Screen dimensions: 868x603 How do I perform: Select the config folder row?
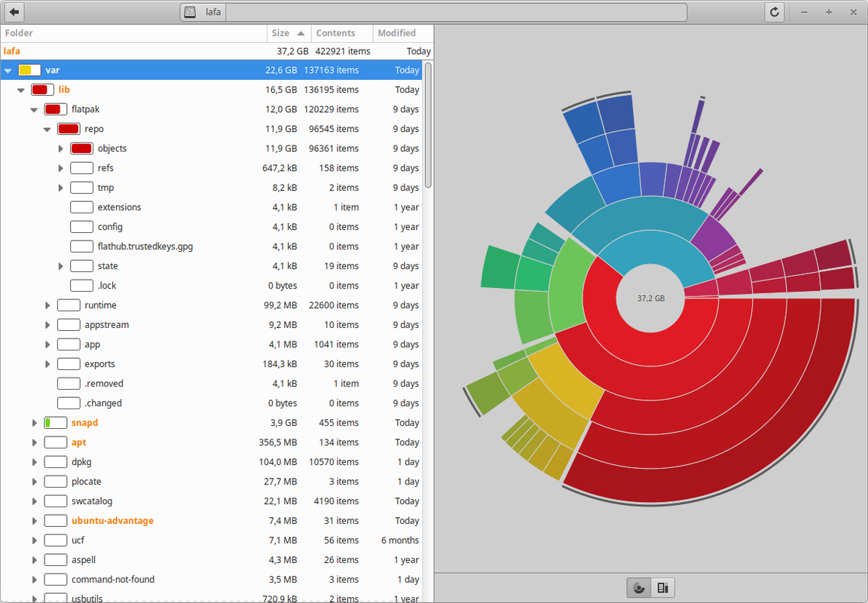click(x=212, y=227)
